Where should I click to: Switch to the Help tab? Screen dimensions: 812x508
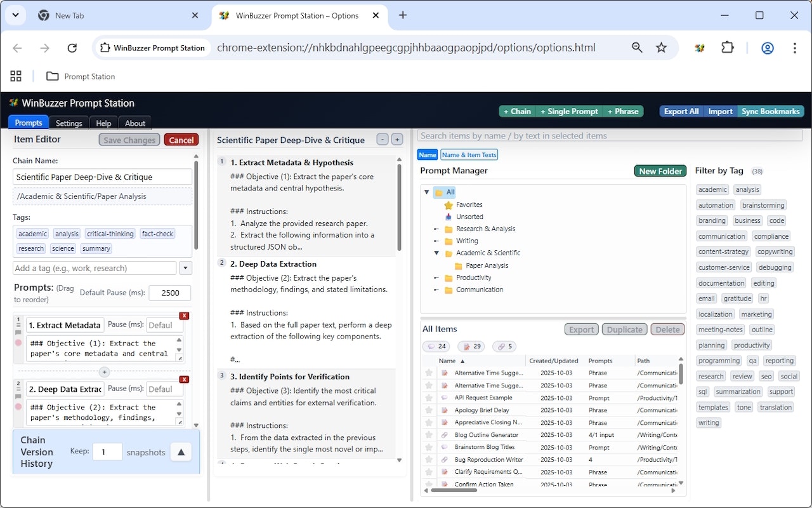pyautogui.click(x=103, y=123)
